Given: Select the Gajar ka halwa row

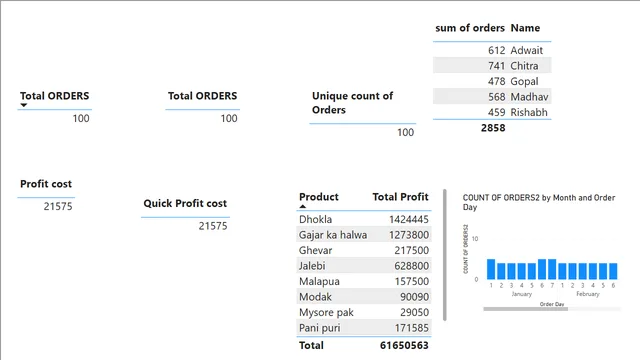Looking at the screenshot, I should (364, 235).
